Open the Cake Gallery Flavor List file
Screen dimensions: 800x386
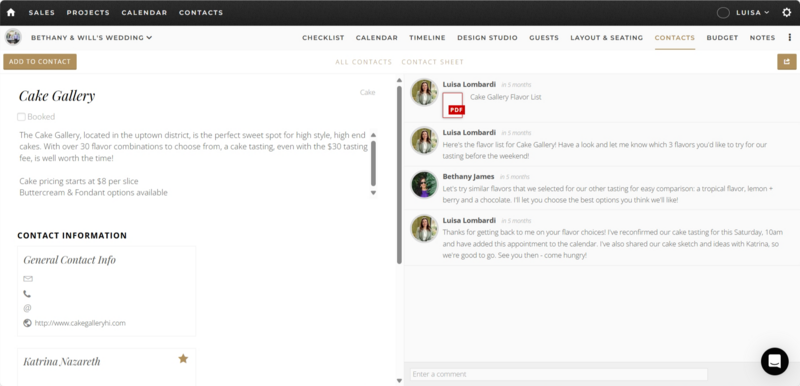pos(506,97)
